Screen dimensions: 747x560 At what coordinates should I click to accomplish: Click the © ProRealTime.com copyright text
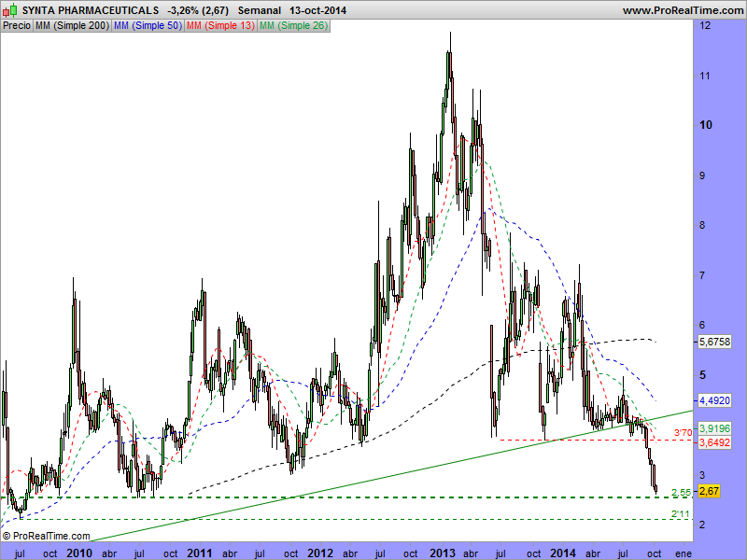46,536
